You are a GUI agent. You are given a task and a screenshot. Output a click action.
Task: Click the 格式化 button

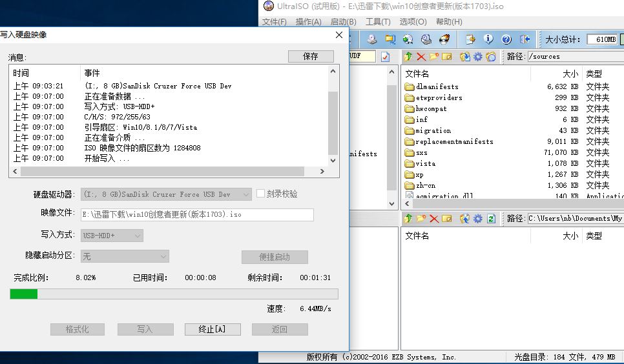click(x=78, y=329)
